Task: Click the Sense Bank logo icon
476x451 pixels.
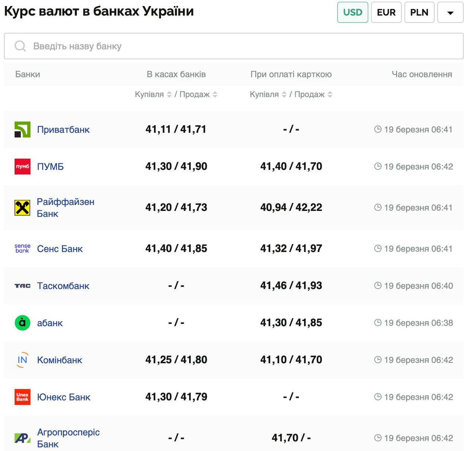Action: click(x=22, y=248)
